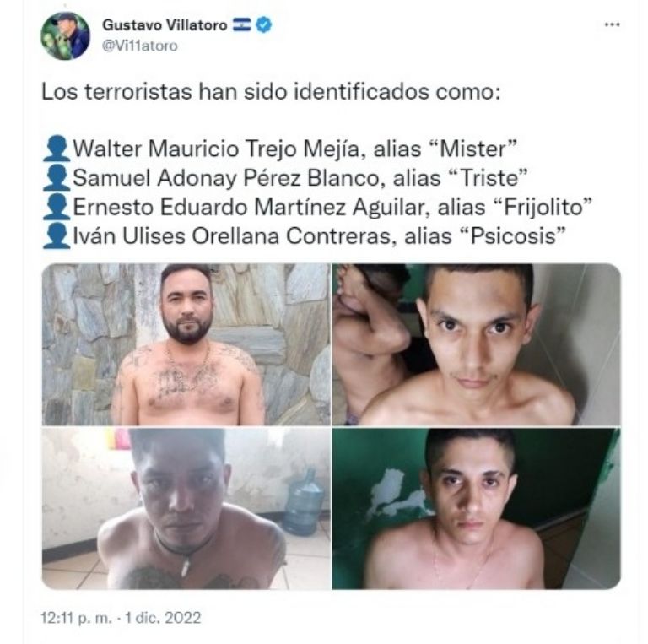Open the bottom-right photo with green wall
This screenshot has height=644, width=648.
click(477, 509)
